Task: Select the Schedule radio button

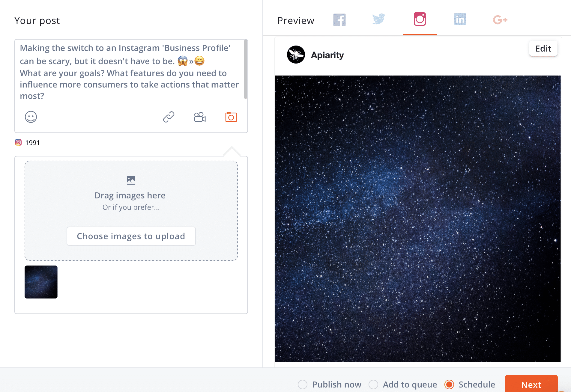Action: pyautogui.click(x=449, y=385)
